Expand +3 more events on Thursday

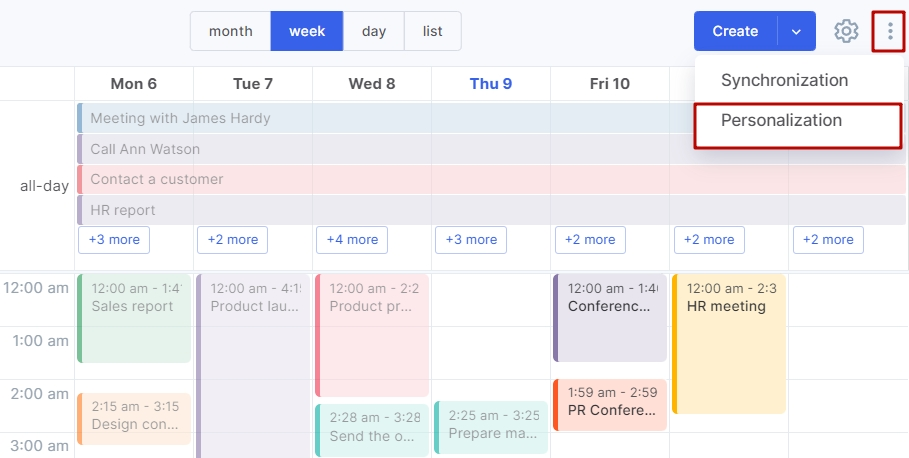[470, 240]
